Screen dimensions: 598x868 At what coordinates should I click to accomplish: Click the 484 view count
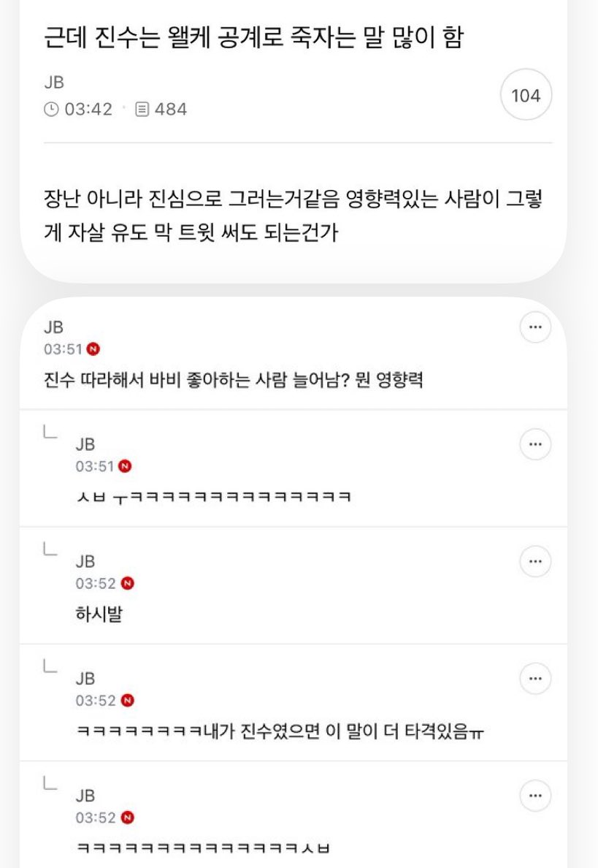click(x=171, y=109)
